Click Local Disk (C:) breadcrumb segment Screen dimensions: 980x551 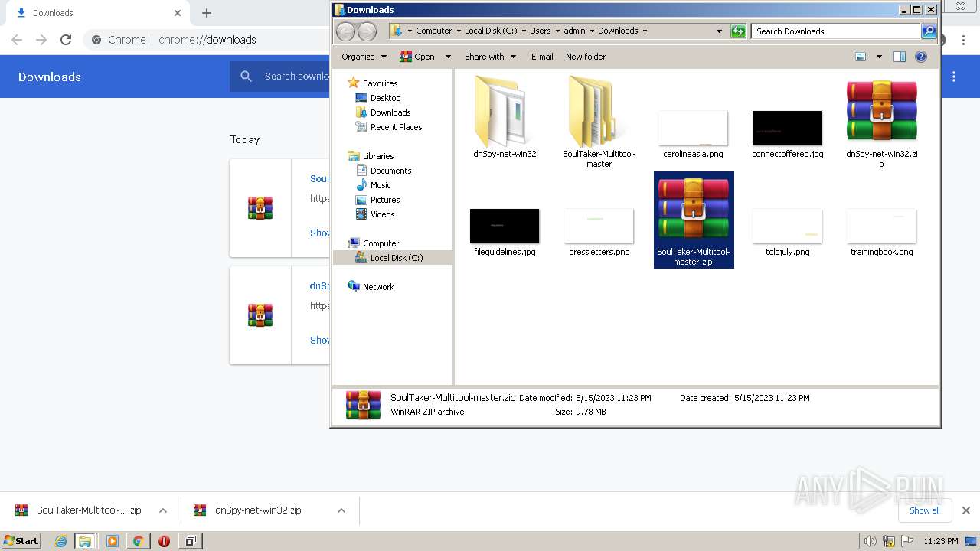tap(491, 31)
